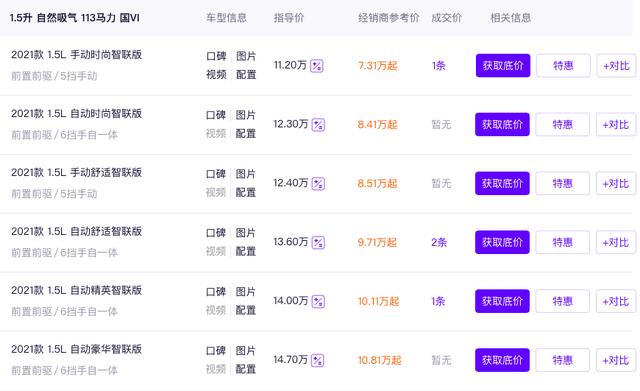Open the price calculator icon beside 13.60万

318,242
